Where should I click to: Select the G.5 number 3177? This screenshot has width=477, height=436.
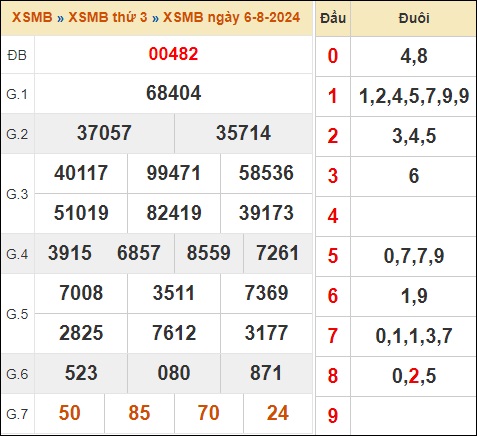click(266, 333)
